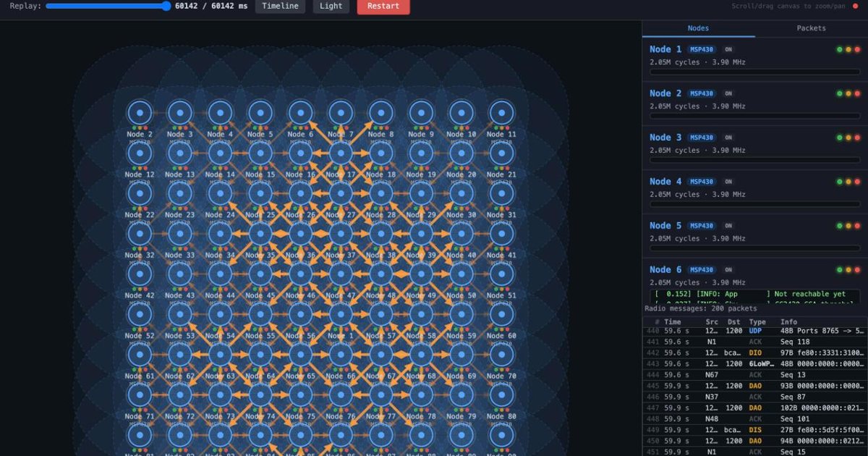Click the Node 70 mote on the canvas
This screenshot has height=456, width=868.
point(501,355)
